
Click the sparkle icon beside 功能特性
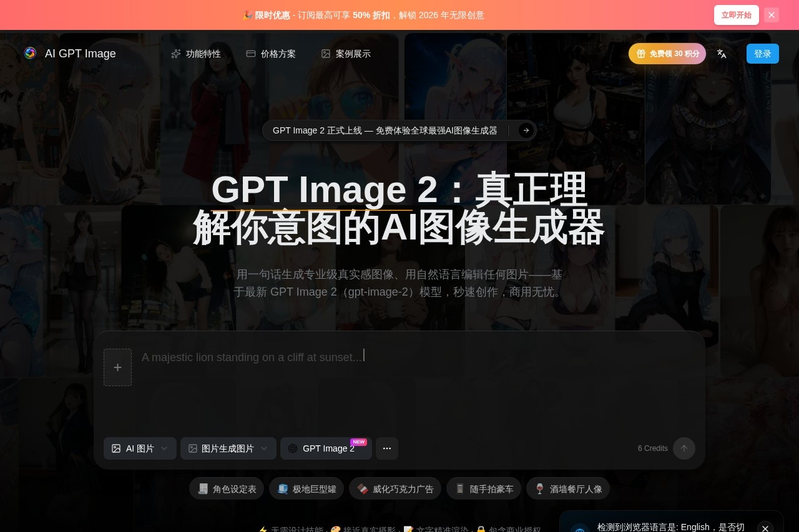pos(176,54)
